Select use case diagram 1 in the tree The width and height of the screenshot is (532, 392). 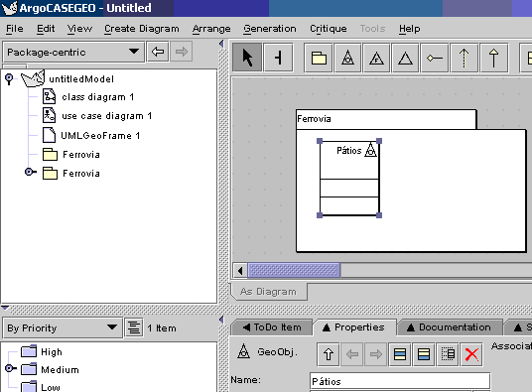pyautogui.click(x=97, y=116)
